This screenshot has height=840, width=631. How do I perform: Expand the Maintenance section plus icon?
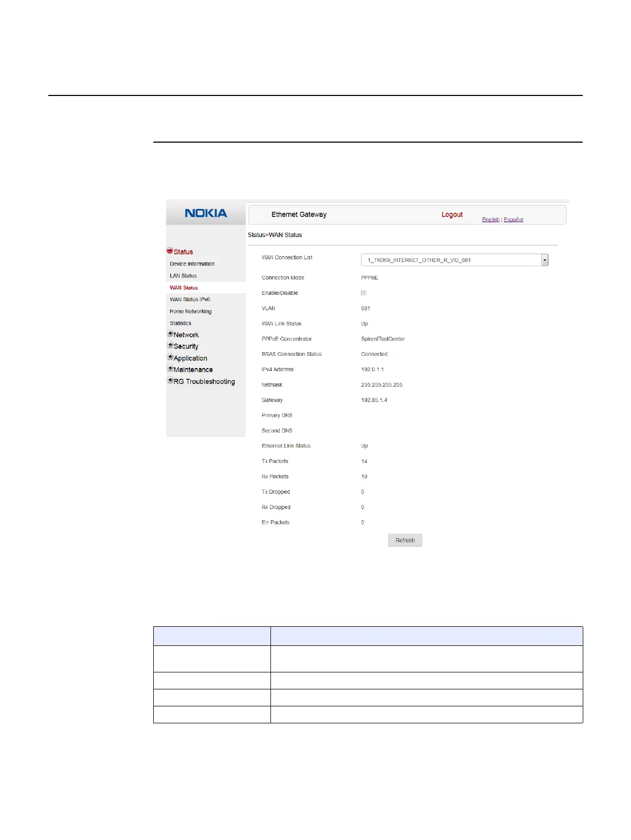170,369
